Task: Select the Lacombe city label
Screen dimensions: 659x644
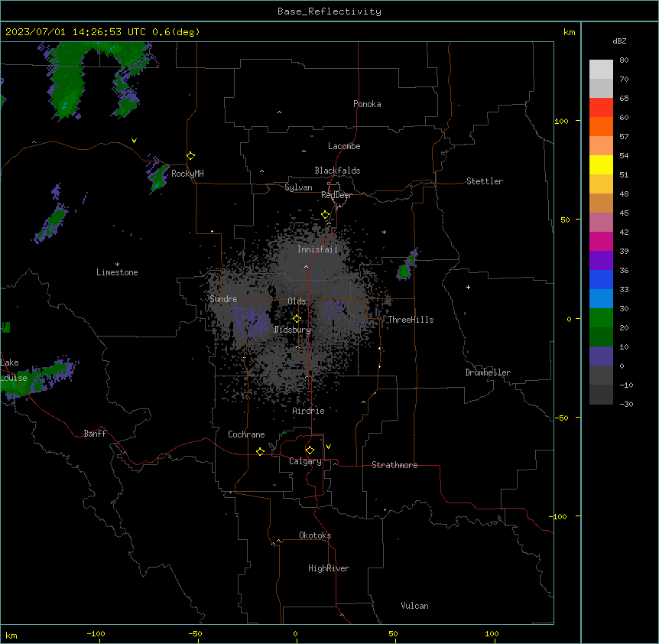Action: [344, 146]
